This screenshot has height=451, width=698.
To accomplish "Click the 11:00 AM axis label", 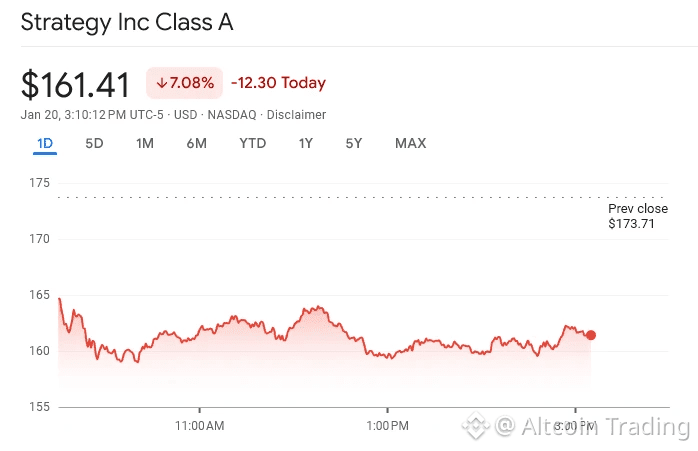I will [x=200, y=426].
